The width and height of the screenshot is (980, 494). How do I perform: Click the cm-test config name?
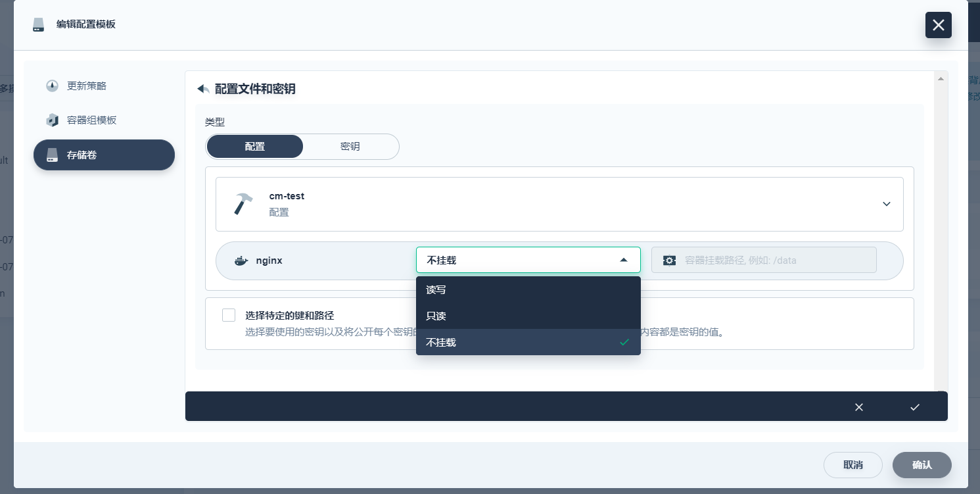click(x=287, y=196)
